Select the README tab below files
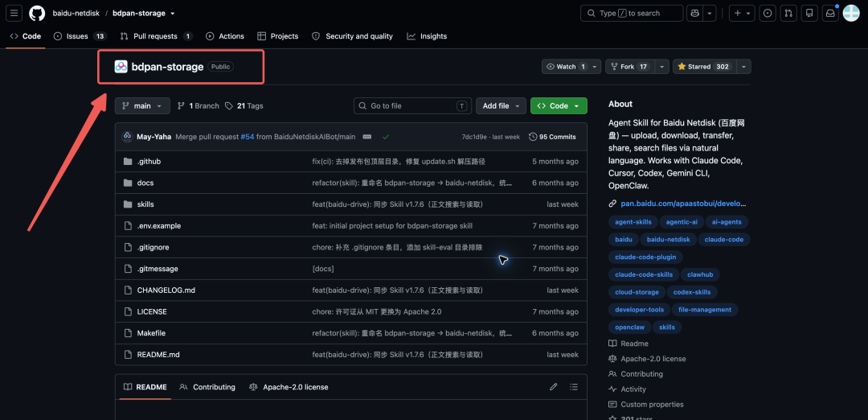The image size is (868, 420). tap(145, 387)
